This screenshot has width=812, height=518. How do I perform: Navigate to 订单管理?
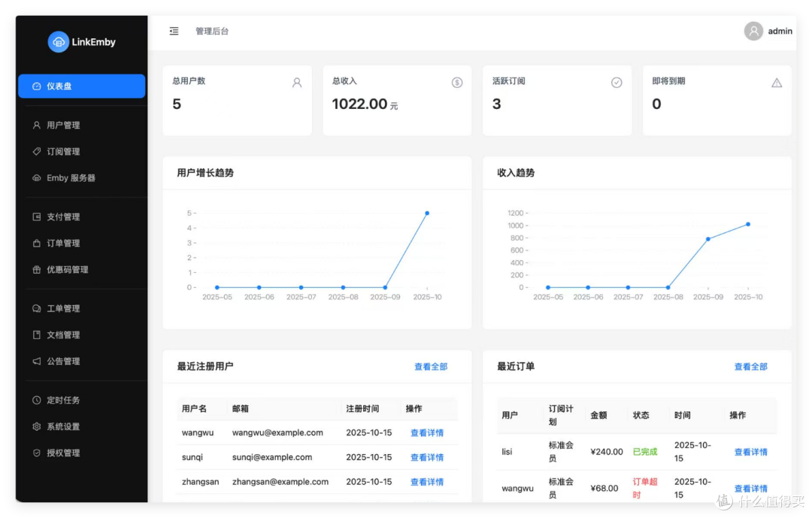(x=82, y=243)
